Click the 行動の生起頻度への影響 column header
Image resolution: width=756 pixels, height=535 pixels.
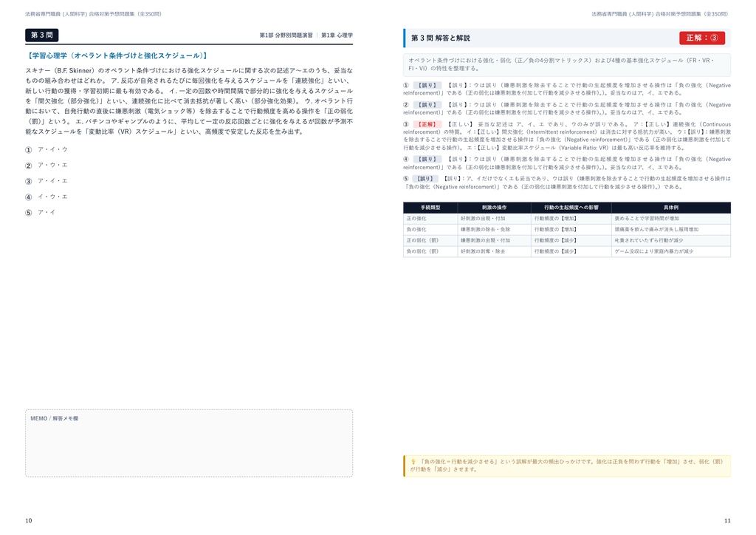point(571,208)
